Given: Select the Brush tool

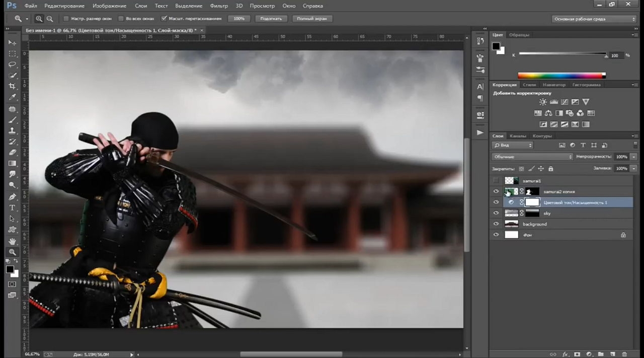Looking at the screenshot, I should [12, 120].
